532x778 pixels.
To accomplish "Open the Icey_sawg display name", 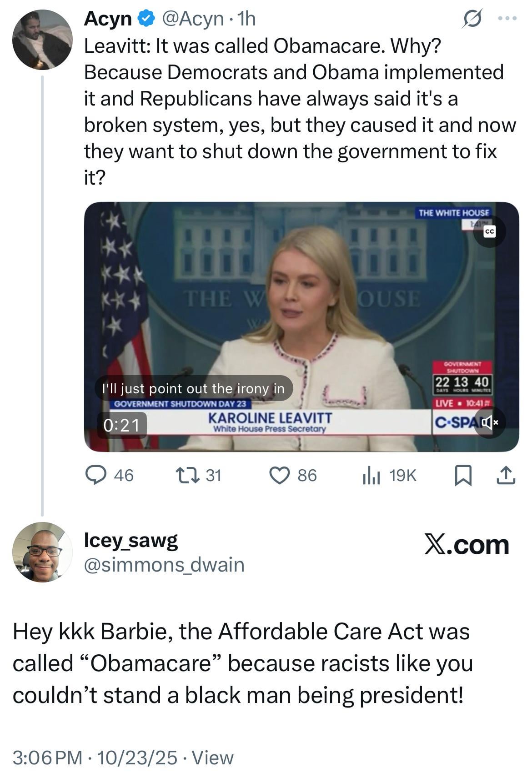I will click(x=131, y=540).
